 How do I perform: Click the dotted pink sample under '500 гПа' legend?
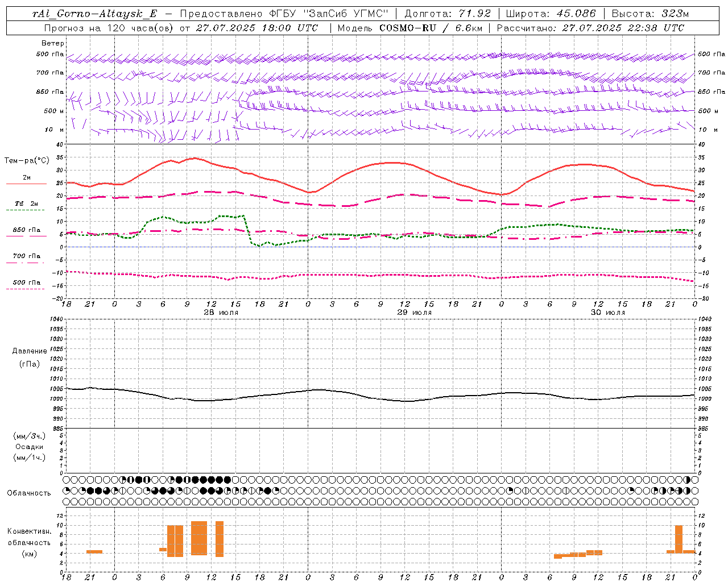[25, 289]
